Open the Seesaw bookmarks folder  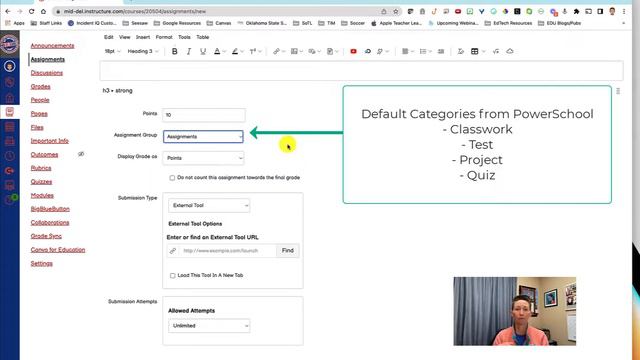tap(136, 23)
